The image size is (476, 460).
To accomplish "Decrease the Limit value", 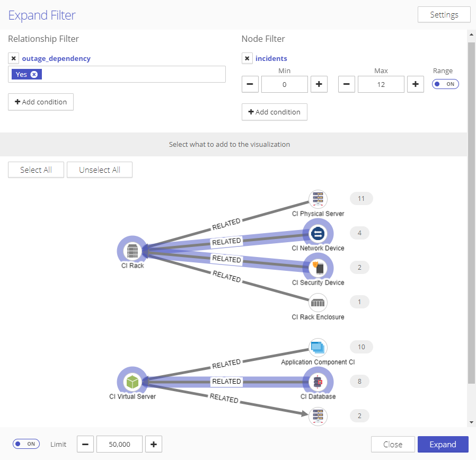I will 85,444.
